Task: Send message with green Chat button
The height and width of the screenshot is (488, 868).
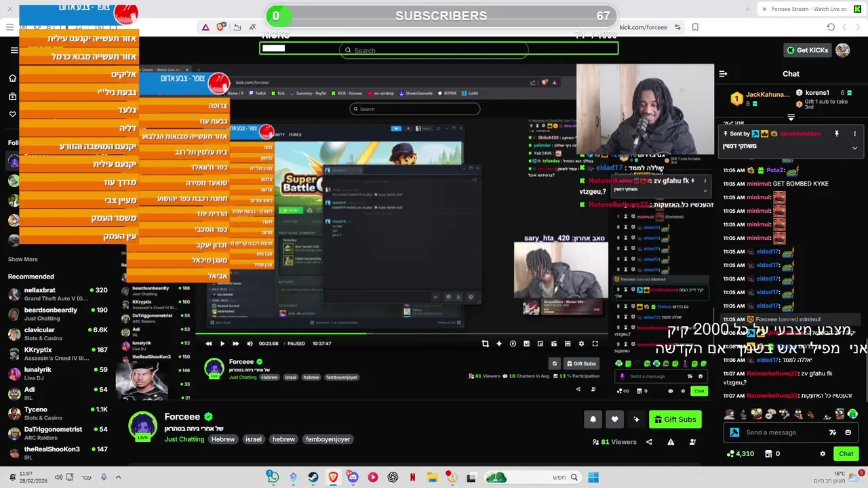Action: tap(846, 454)
